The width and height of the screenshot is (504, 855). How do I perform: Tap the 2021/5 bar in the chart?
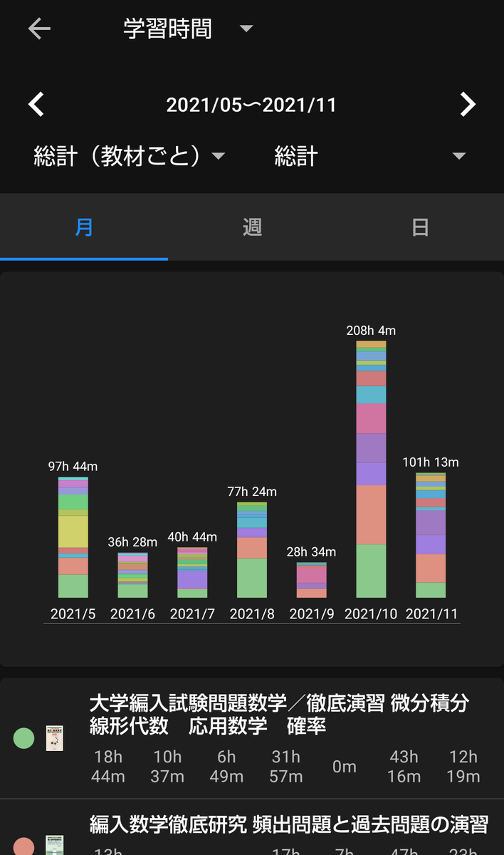tap(73, 537)
